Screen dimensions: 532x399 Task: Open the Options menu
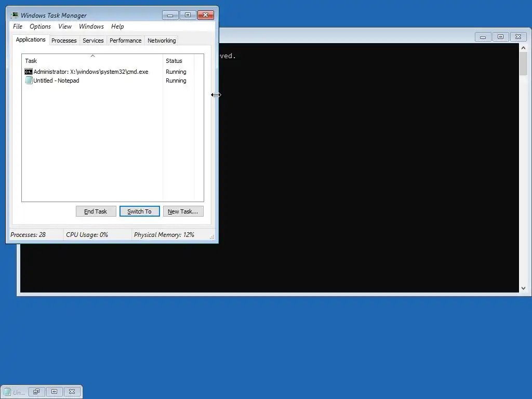[x=40, y=26]
